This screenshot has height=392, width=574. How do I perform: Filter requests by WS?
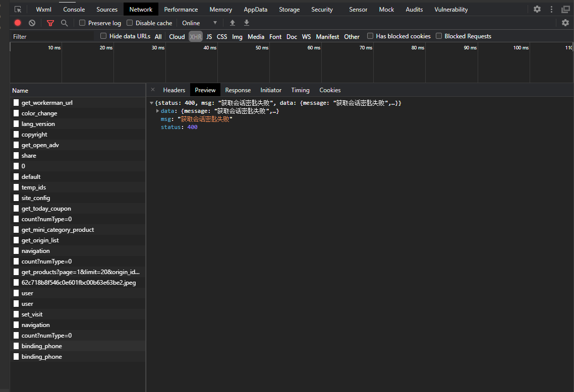pos(306,37)
